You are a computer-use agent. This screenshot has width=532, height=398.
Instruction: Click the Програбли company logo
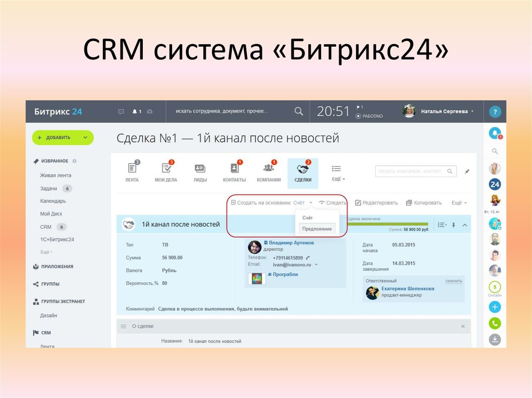coord(257,279)
